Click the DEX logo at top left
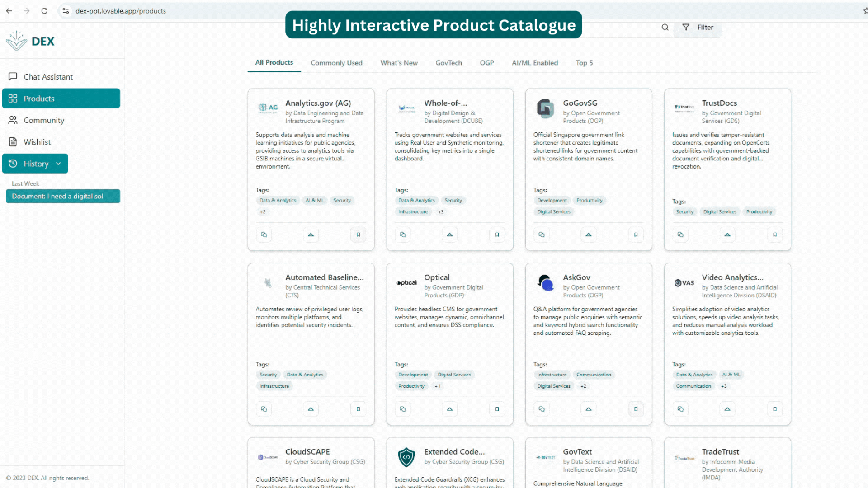This screenshot has height=488, width=868. tap(30, 41)
